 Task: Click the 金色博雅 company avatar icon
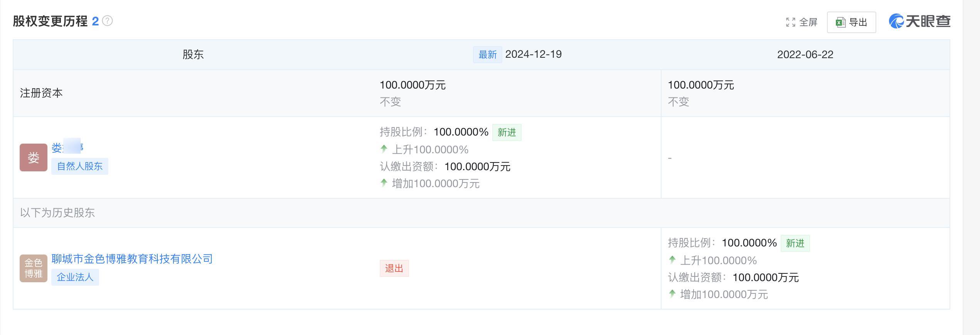click(x=34, y=268)
